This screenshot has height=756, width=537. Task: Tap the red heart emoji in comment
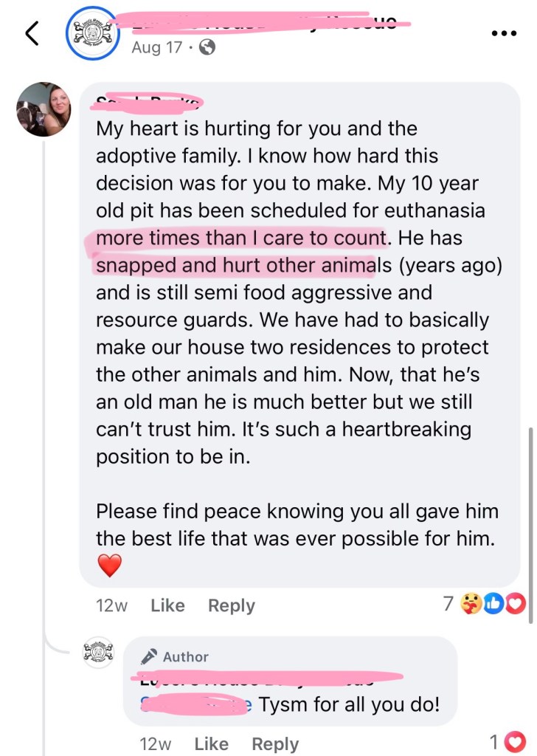pos(109,566)
